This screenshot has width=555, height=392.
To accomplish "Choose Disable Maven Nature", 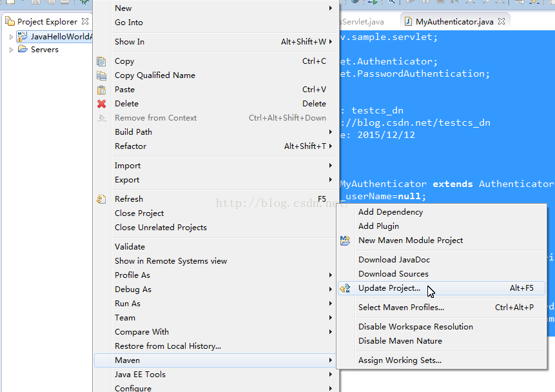I will click(x=442, y=340).
